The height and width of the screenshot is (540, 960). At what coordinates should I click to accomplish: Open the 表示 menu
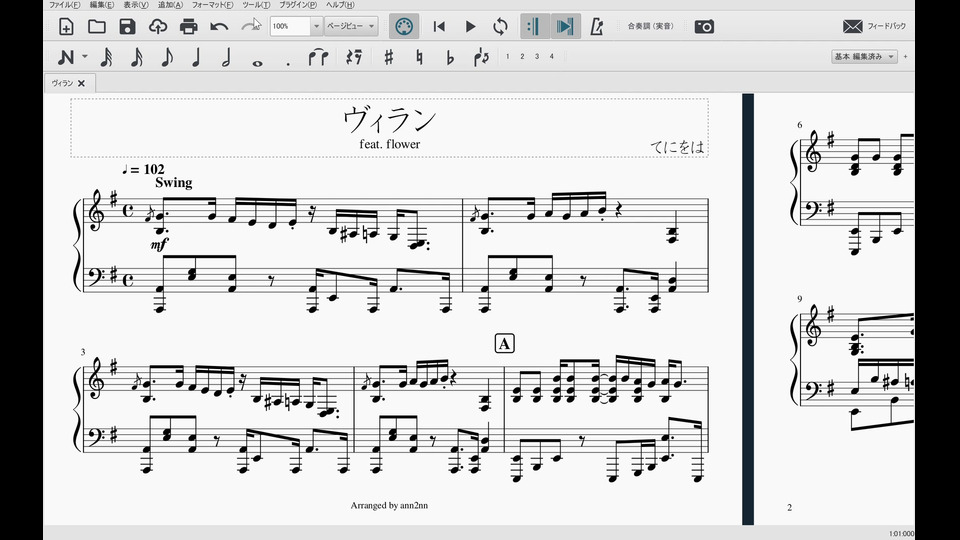coord(136,5)
